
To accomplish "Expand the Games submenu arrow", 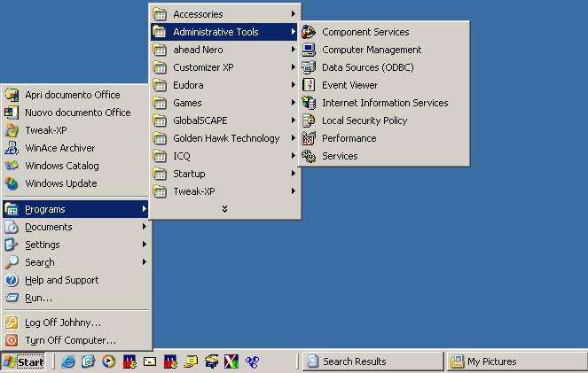I will (x=293, y=103).
